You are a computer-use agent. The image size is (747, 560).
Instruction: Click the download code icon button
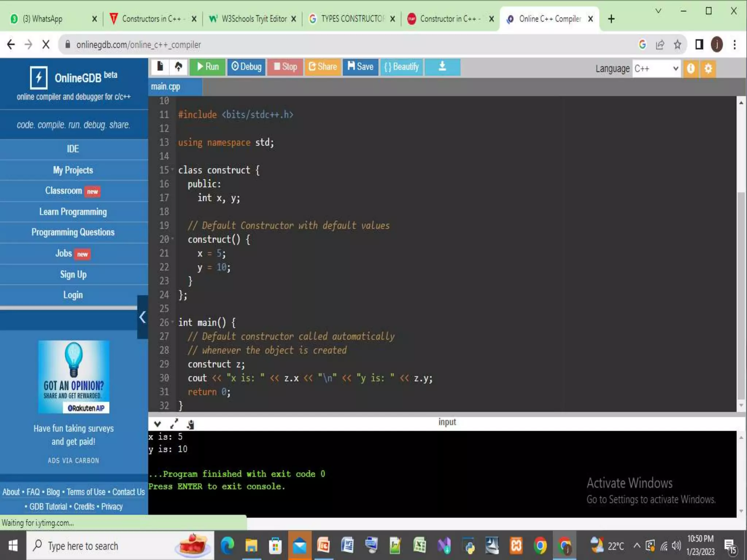tap(442, 67)
